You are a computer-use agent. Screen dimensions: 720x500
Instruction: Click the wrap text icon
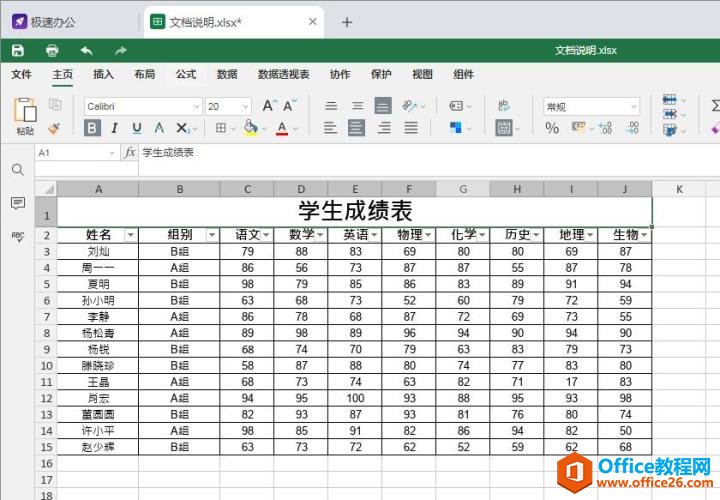(x=504, y=106)
